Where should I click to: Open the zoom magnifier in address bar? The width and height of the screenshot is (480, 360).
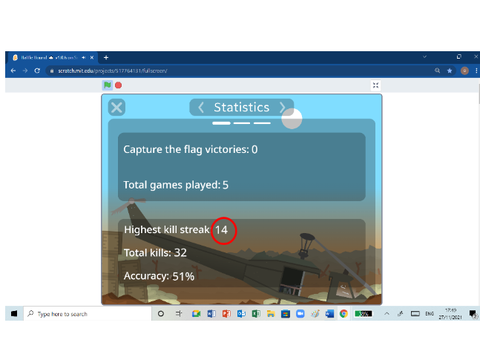tap(437, 71)
